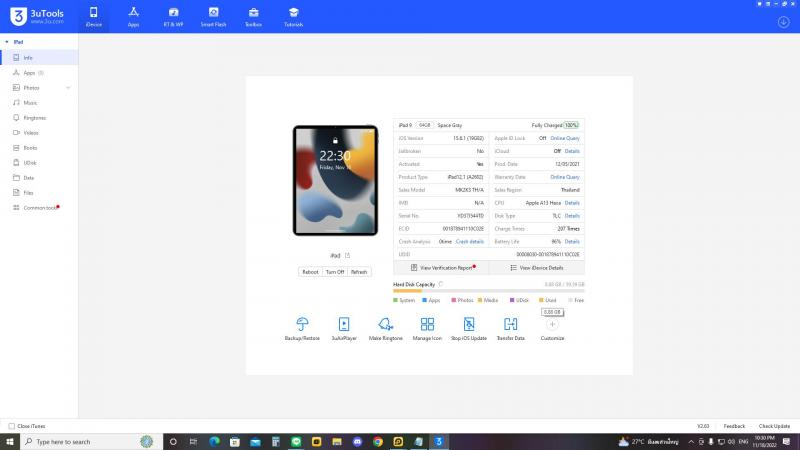Open the Toolbox tab
Screen dimensions: 800x450
tap(253, 15)
